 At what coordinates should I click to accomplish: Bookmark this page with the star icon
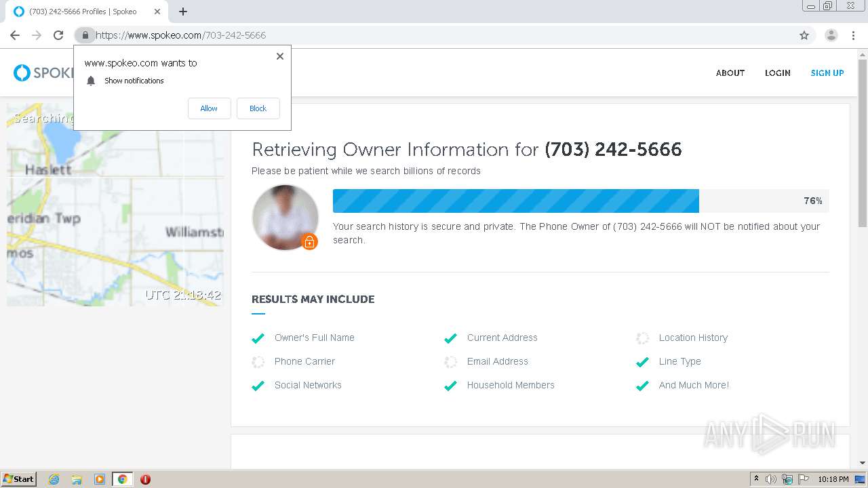tap(804, 35)
